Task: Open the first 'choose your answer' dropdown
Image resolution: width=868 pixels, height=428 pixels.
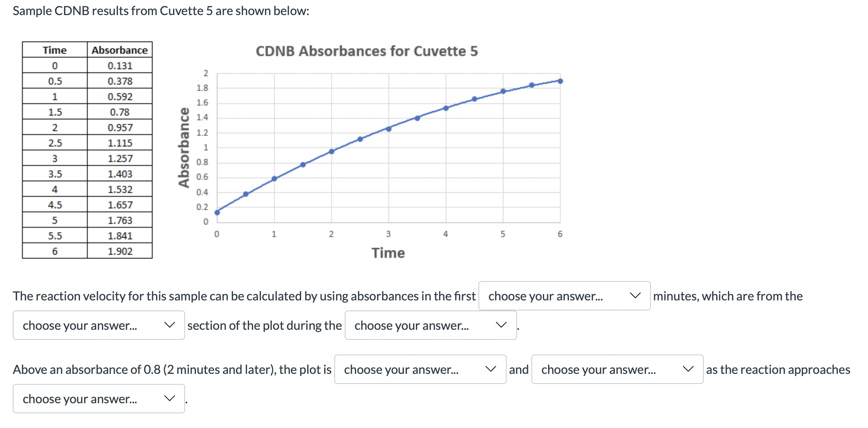Action: [564, 296]
